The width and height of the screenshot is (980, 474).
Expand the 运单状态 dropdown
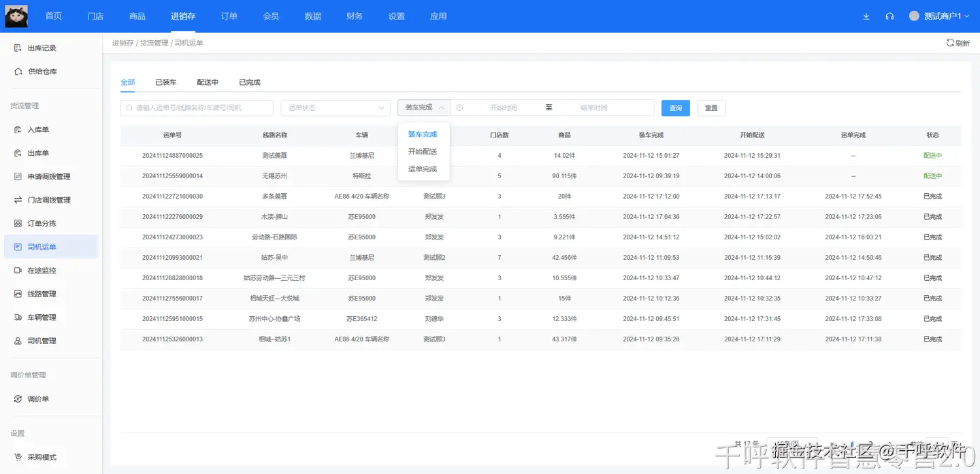point(336,107)
